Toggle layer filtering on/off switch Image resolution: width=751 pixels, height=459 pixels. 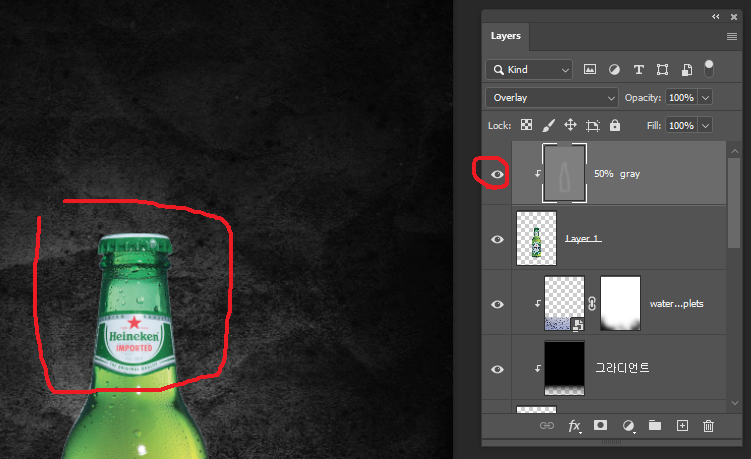click(x=709, y=69)
